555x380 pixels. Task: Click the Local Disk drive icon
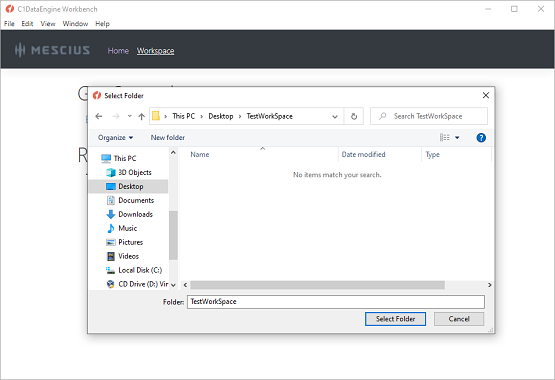coord(110,270)
